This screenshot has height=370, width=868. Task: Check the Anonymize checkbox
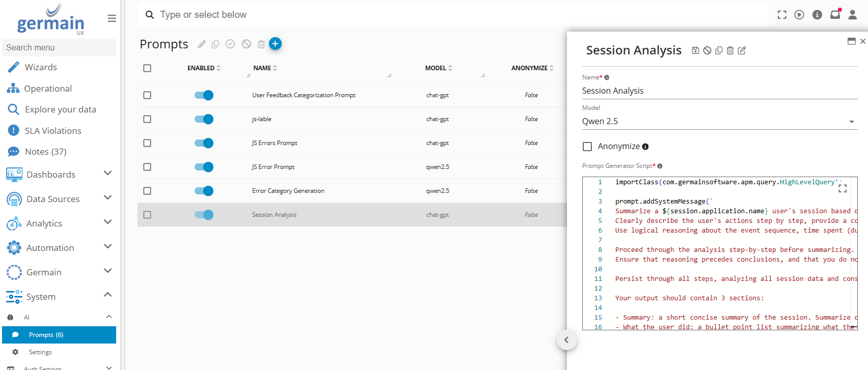point(587,147)
